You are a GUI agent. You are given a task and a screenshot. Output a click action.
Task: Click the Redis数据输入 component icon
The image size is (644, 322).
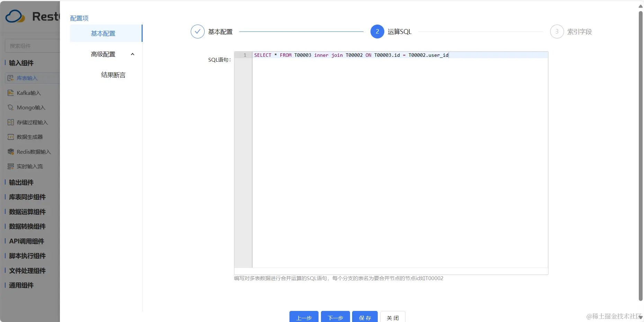(x=11, y=152)
